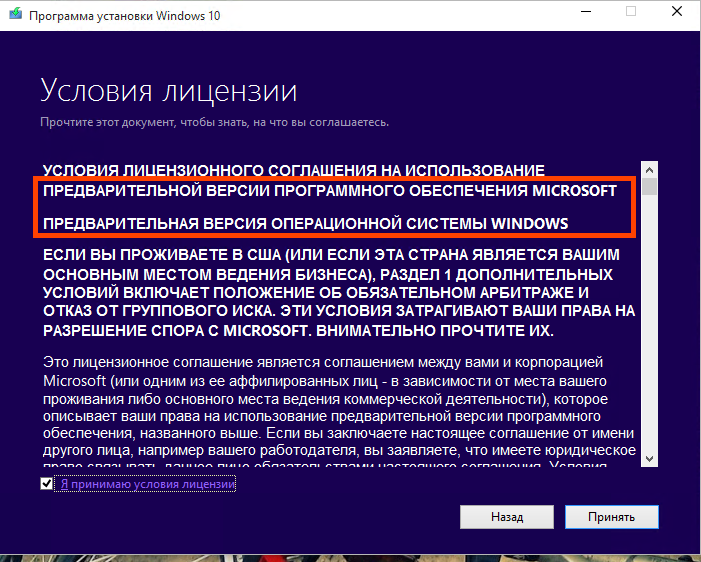The image size is (701, 562).
Task: Uncheck the 'Я принимаю условия лицензии' checkbox
Action: [x=46, y=483]
